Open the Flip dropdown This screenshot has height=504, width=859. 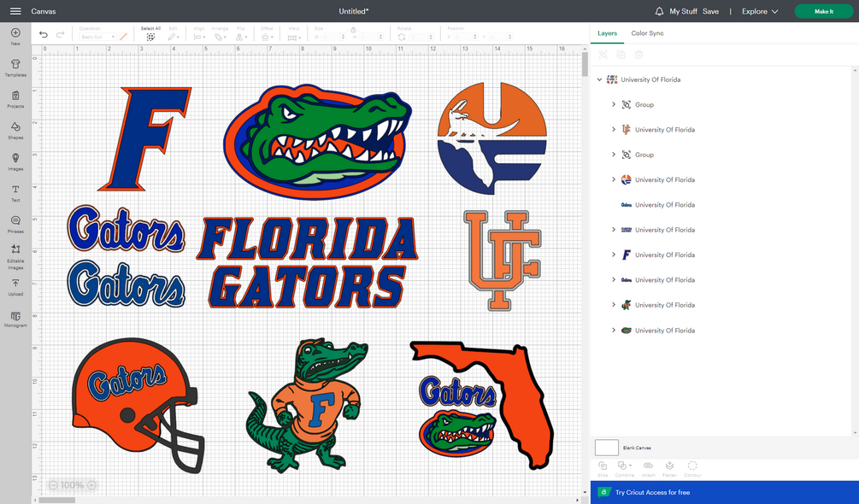(241, 37)
